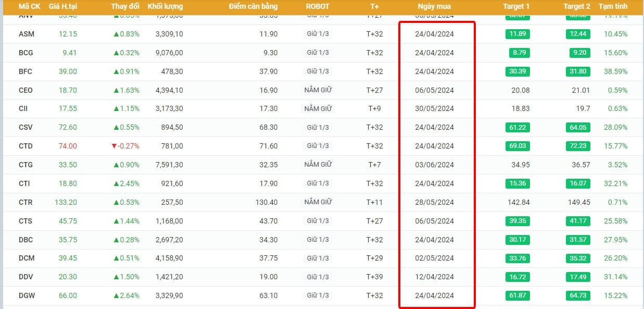Viewport: 644px width, 309px height.
Task: Click the Tạm tính column header
Action: tap(613, 7)
